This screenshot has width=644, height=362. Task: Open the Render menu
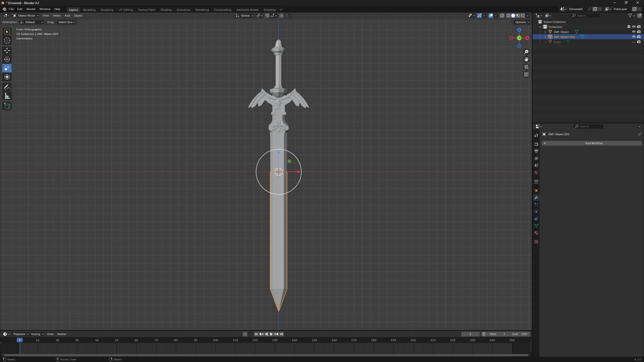[x=31, y=9]
